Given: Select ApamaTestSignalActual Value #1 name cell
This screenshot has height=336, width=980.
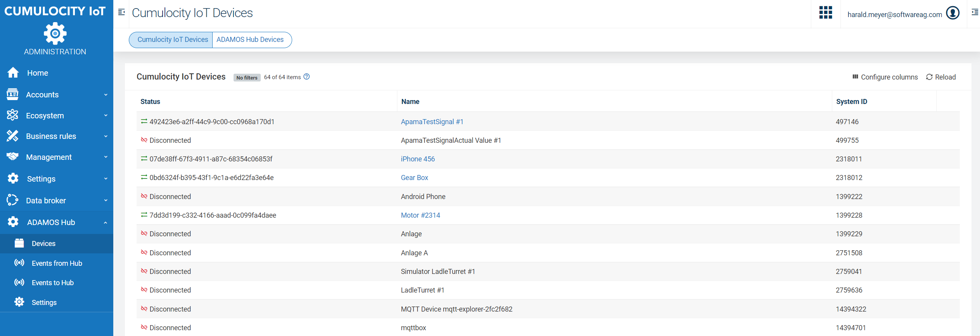Looking at the screenshot, I should 451,140.
